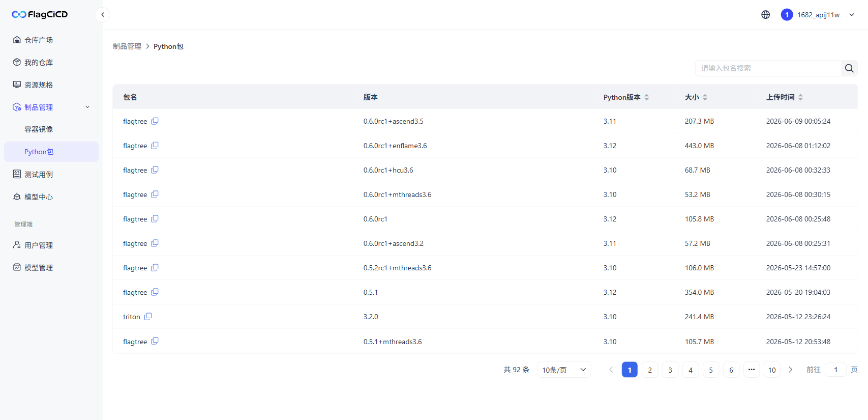Image resolution: width=868 pixels, height=420 pixels.
Task: Click the pagination ellipsis button
Action: (752, 370)
